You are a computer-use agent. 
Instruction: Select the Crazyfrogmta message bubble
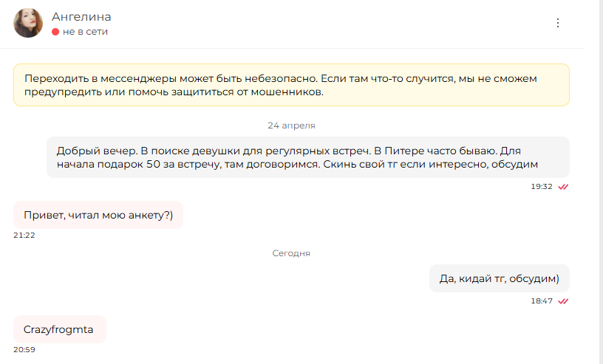point(60,329)
